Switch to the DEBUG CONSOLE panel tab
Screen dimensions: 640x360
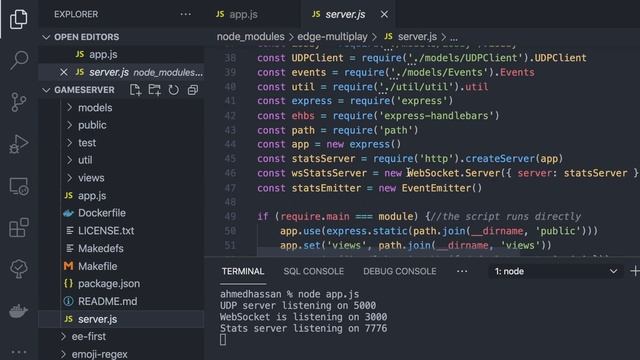click(x=400, y=271)
